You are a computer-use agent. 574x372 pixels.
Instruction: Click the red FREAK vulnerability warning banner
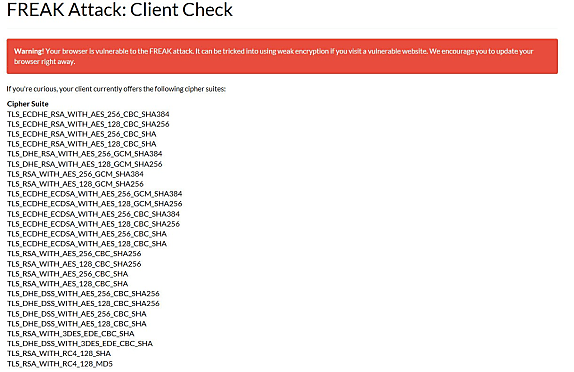(x=282, y=56)
